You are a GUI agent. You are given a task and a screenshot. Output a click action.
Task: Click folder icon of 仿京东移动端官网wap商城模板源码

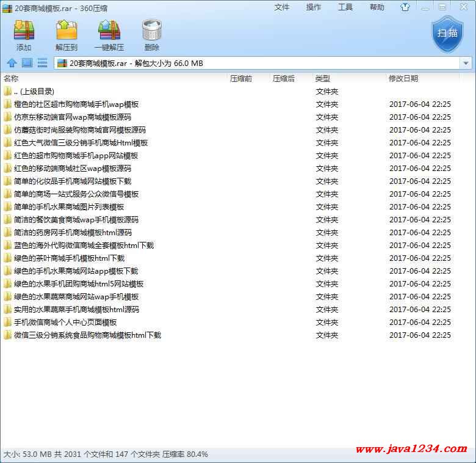coord(7,117)
